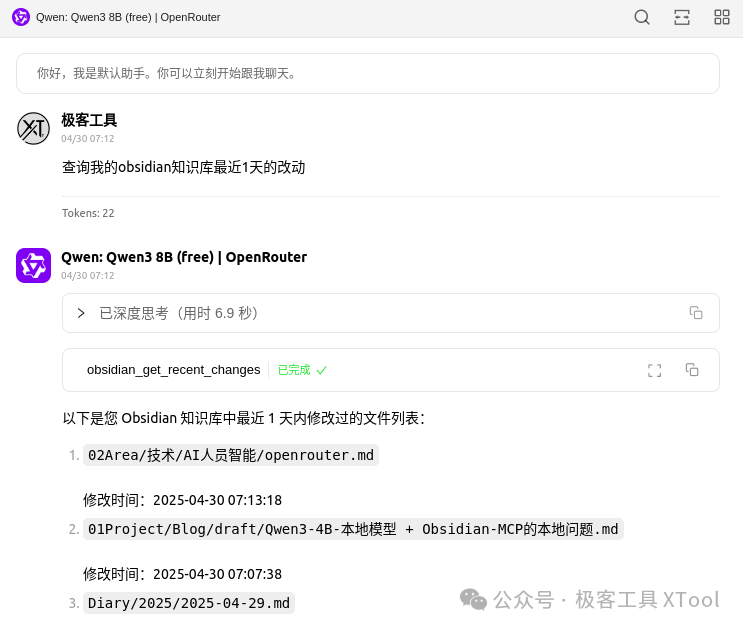743x630 pixels.
Task: Click the Diary/2025/2025-04-29.md path
Action: click(189, 603)
